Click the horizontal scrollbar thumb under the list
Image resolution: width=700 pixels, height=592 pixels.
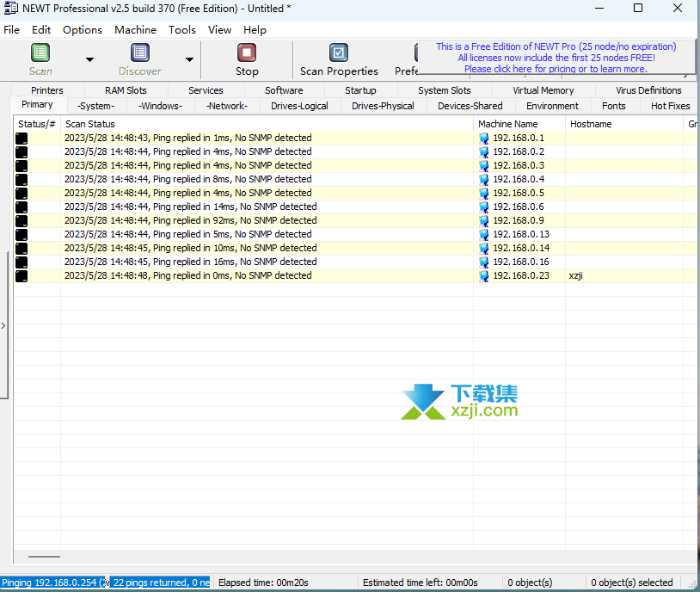(44, 557)
